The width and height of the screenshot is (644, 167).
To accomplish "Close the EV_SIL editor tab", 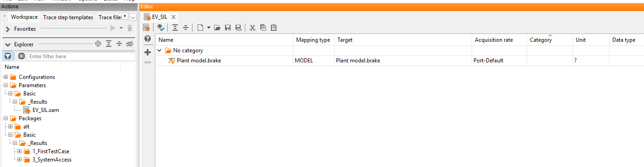I will click(173, 17).
